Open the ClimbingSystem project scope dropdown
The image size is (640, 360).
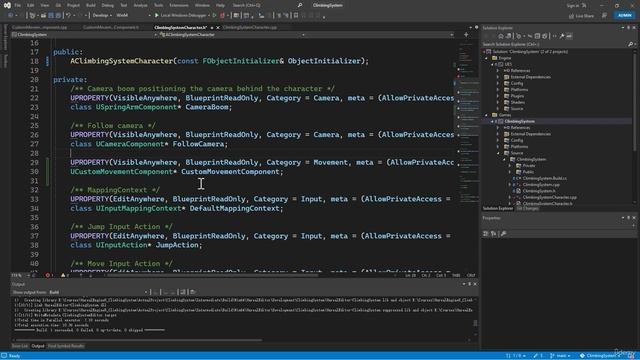point(83,35)
